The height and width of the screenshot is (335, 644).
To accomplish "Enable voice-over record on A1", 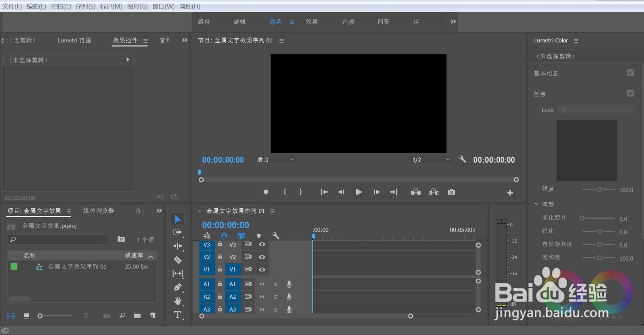I will [x=289, y=284].
